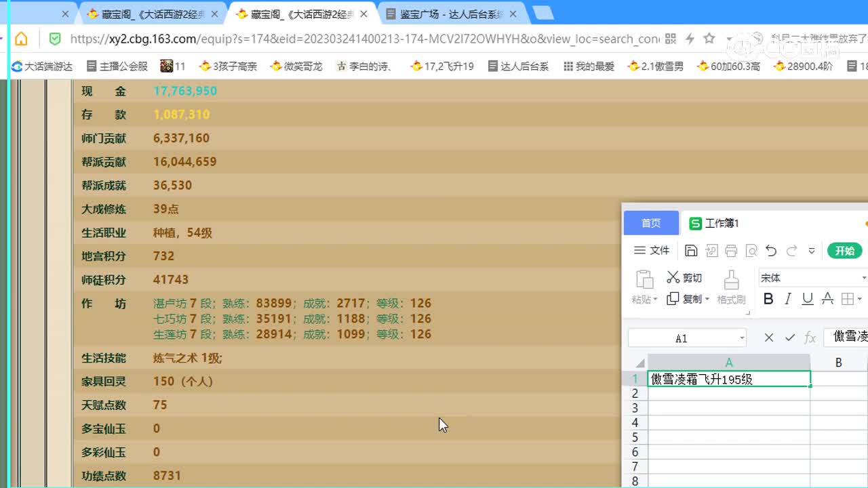Open the 60加60.3高 bookmark
Image resolution: width=868 pixels, height=488 pixels.
728,66
